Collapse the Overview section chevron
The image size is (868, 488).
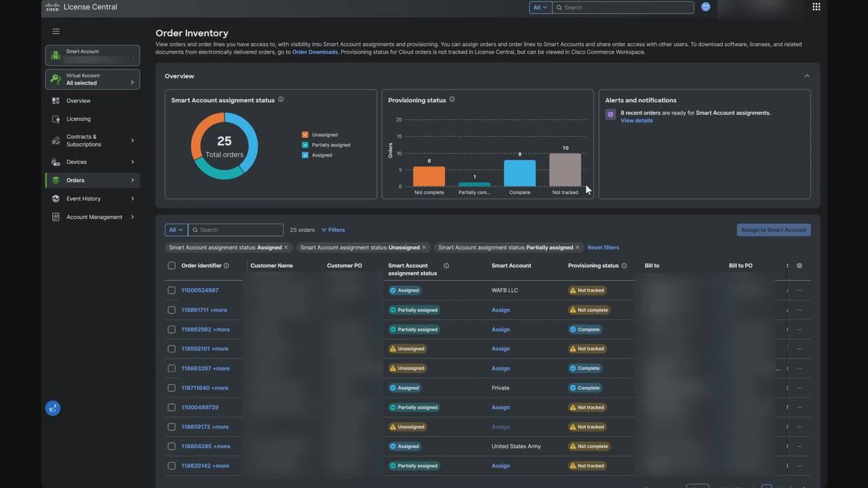click(807, 76)
